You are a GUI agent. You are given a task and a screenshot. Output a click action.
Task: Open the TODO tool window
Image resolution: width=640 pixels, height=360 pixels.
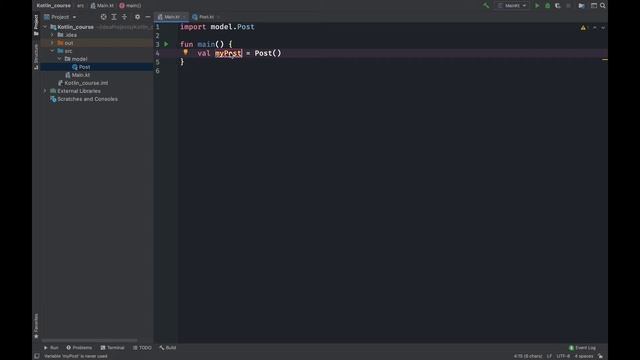tap(142, 348)
